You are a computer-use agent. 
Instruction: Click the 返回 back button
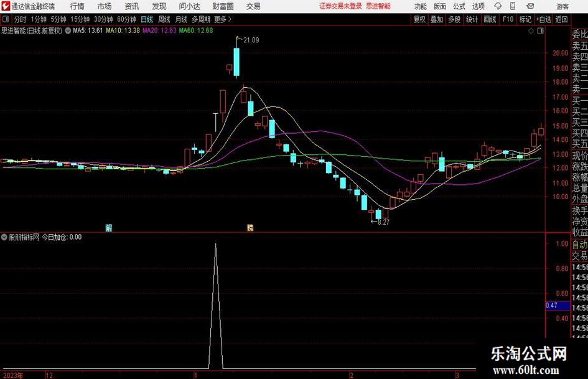[561, 19]
